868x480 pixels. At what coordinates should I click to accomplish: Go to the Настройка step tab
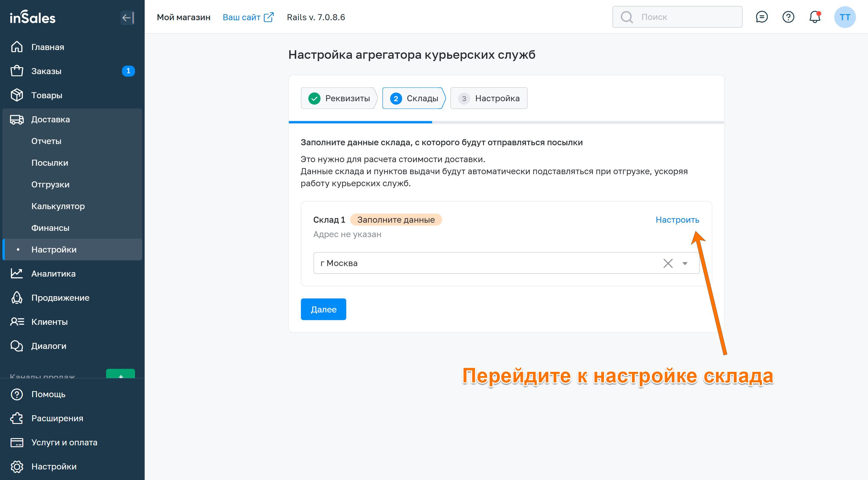point(489,98)
